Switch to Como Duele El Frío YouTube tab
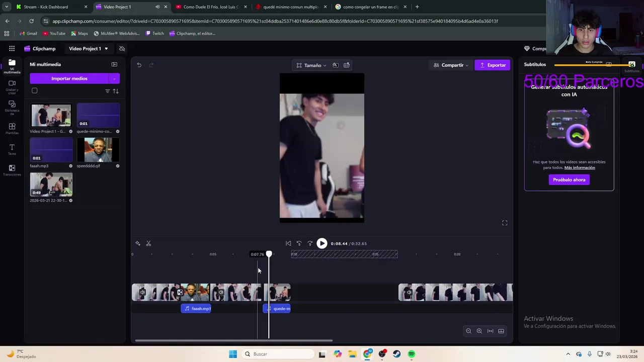The image size is (644, 362). point(211,7)
